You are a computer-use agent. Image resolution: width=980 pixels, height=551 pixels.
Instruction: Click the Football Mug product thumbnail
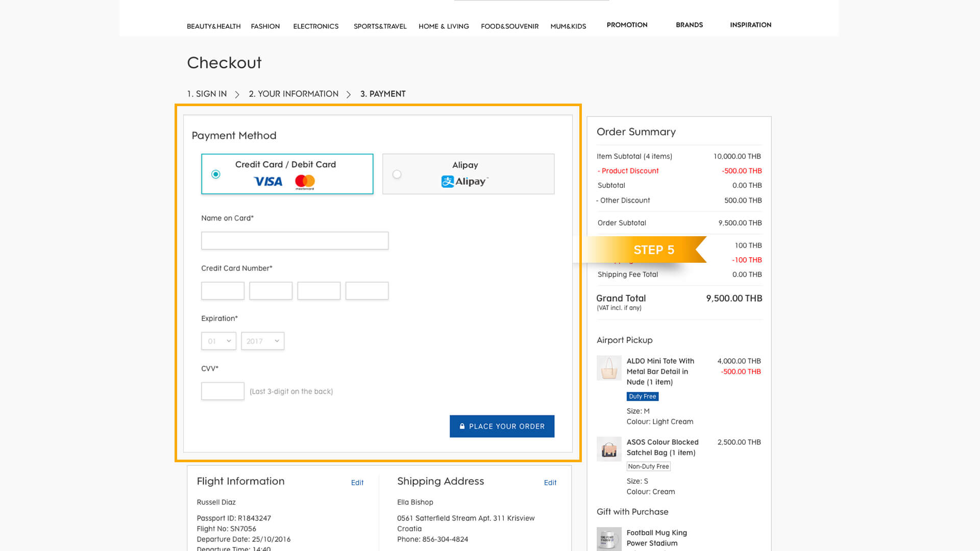coord(609,539)
